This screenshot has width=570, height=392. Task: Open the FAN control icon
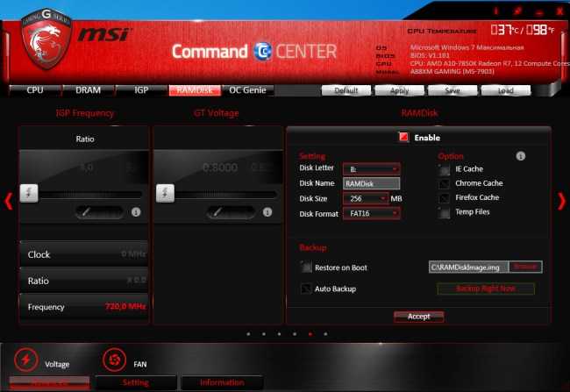pos(114,360)
